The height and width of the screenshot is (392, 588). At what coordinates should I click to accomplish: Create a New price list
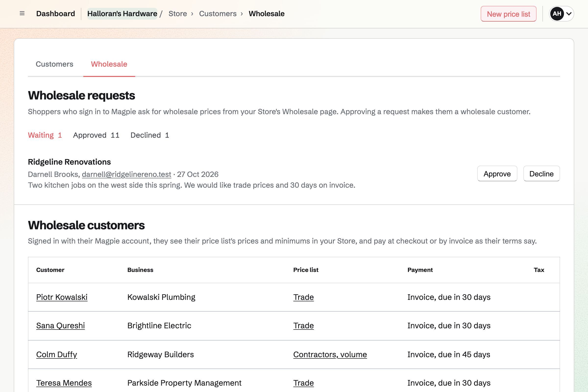tap(509, 14)
